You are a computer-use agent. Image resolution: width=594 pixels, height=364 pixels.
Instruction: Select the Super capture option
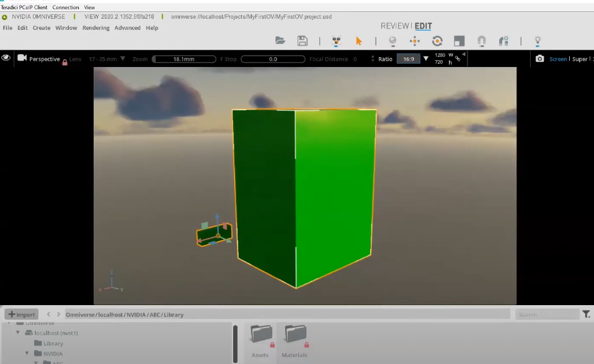coord(580,59)
